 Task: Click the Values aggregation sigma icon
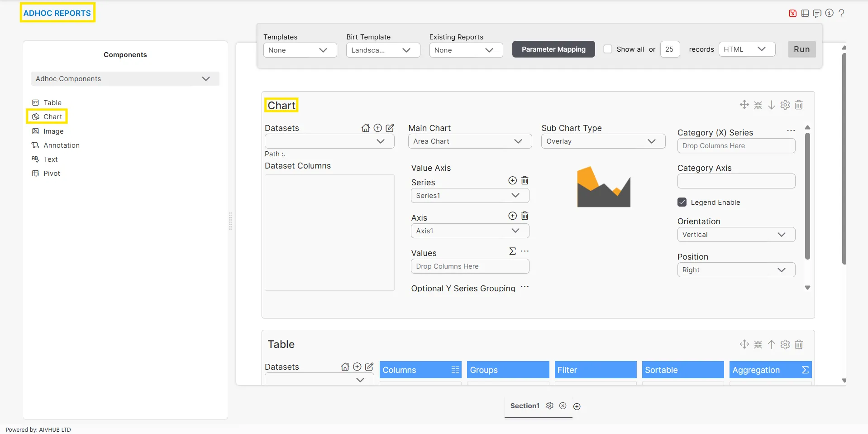pos(512,251)
